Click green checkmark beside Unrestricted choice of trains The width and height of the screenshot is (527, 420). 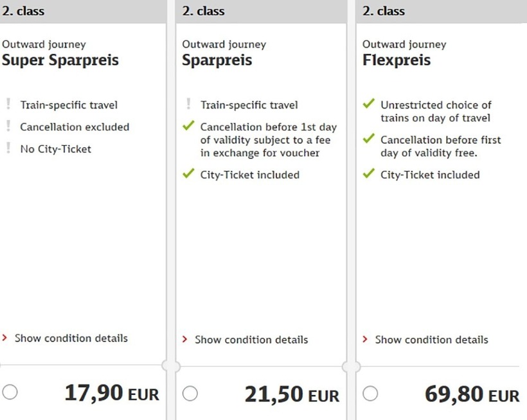point(368,104)
